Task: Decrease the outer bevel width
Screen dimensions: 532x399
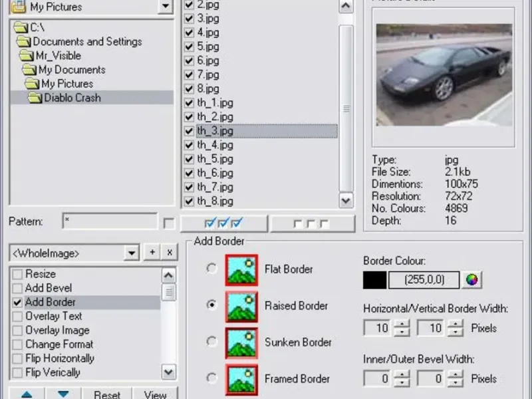Action: (x=456, y=383)
